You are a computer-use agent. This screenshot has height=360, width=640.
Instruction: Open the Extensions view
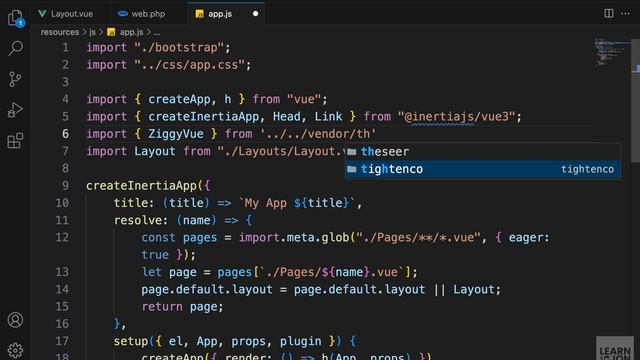[16, 141]
